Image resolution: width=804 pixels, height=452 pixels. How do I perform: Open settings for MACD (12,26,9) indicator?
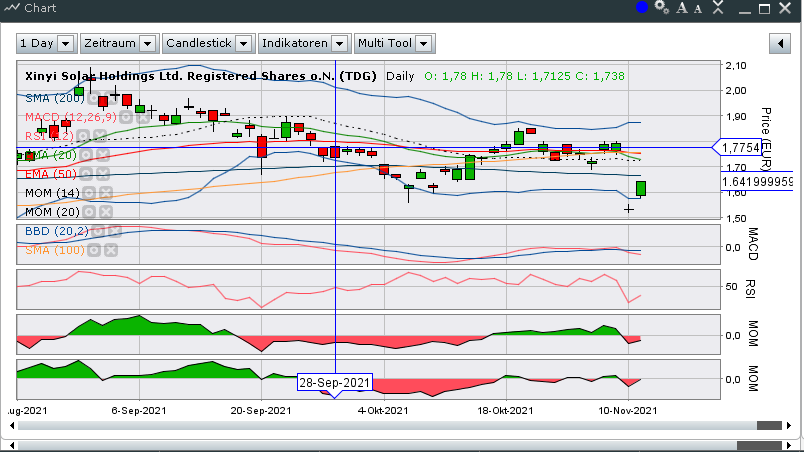[x=127, y=117]
